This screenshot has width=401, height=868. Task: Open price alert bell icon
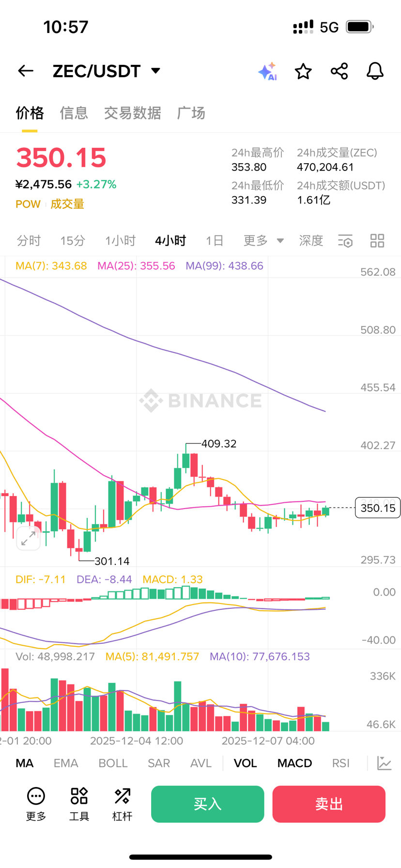(375, 71)
